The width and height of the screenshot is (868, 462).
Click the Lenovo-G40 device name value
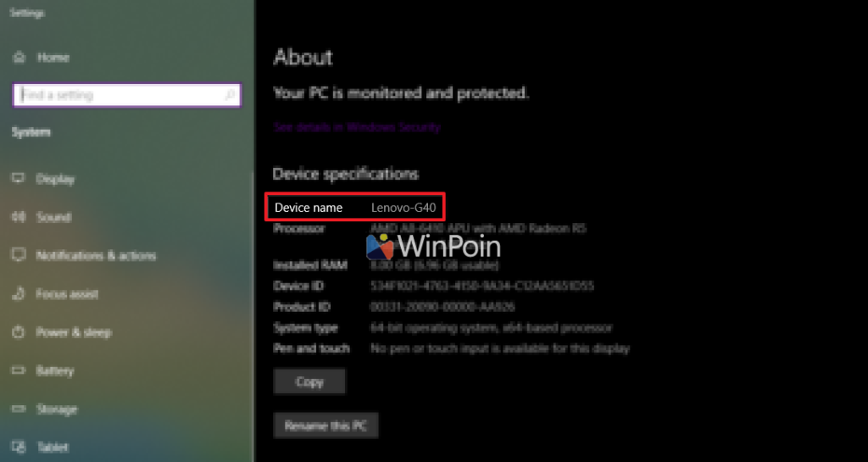pyautogui.click(x=402, y=208)
